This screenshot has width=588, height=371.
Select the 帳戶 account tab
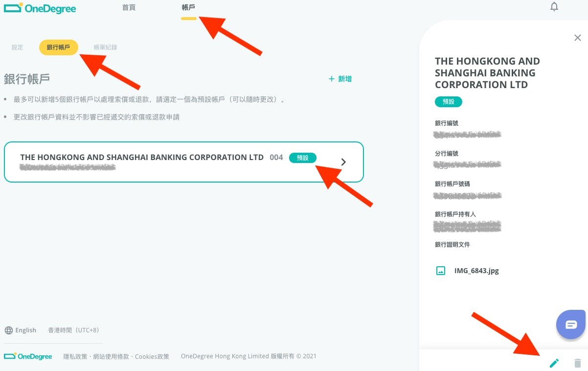(188, 8)
